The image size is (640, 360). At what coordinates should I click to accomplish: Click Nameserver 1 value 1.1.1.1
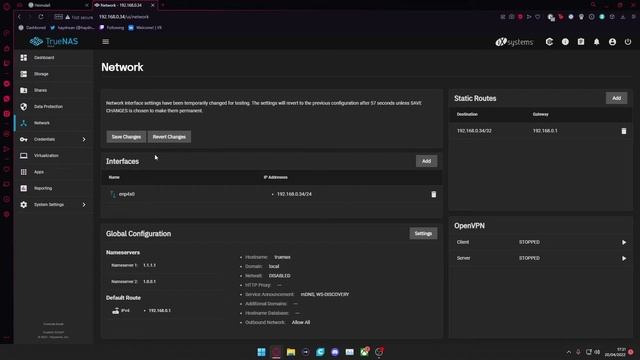[x=149, y=265]
